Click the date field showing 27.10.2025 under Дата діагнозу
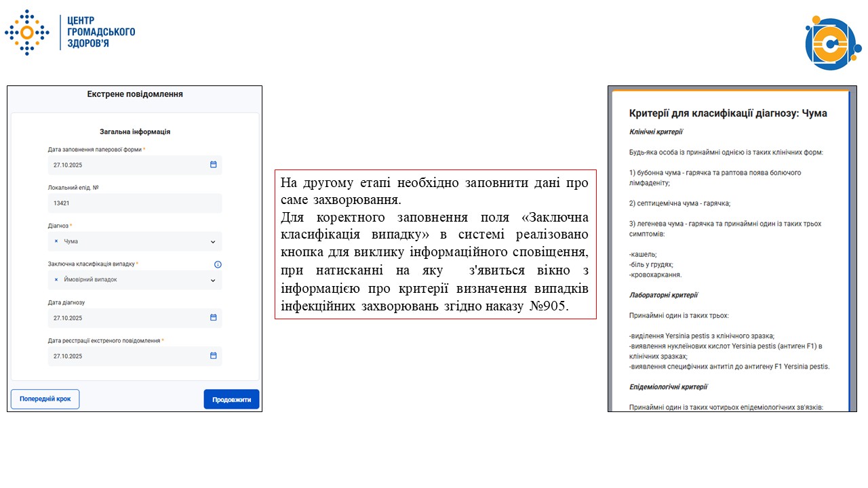 [122, 318]
